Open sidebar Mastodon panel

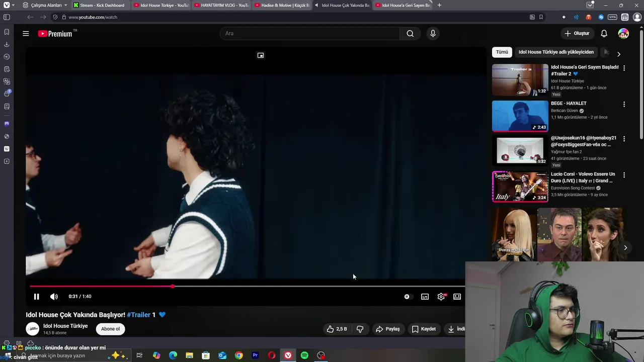pyautogui.click(x=7, y=124)
